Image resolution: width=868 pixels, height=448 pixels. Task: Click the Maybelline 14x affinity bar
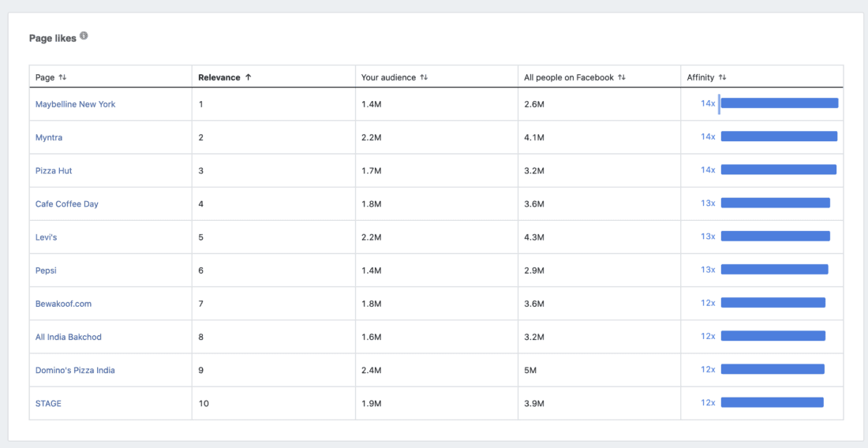[x=780, y=103]
